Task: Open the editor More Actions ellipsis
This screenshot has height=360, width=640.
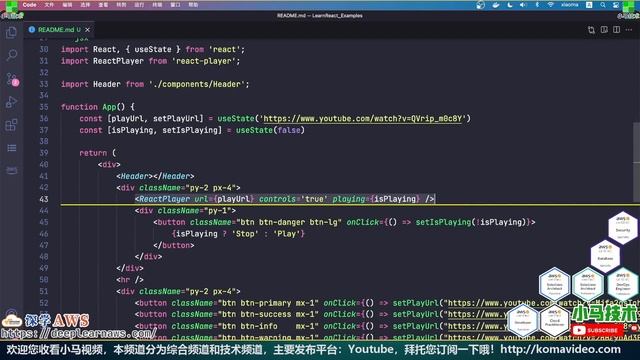Action: click(629, 30)
